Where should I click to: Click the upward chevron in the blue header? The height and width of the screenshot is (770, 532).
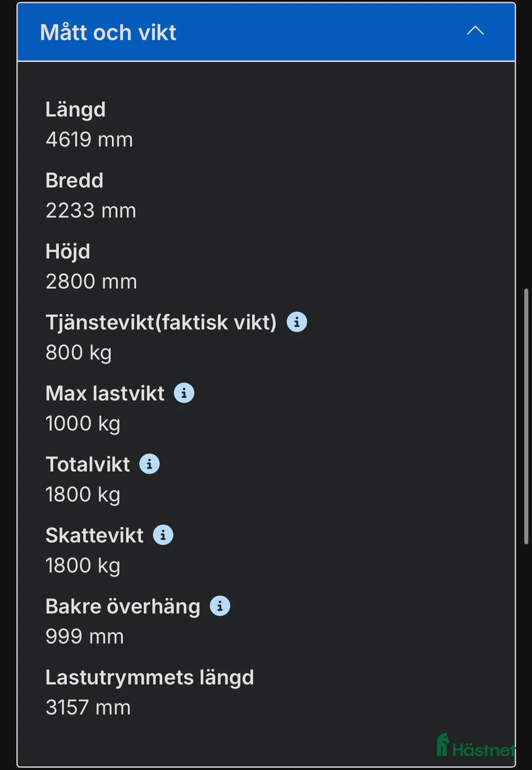pyautogui.click(x=475, y=31)
